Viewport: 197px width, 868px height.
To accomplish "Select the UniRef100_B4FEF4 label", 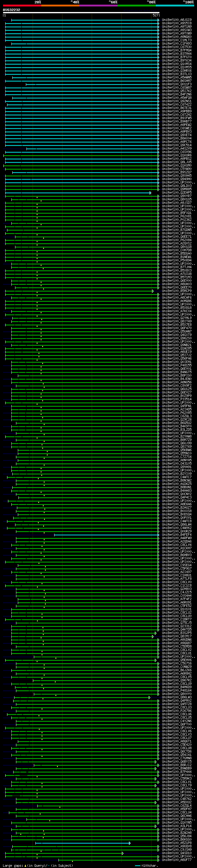I will 177,535.
